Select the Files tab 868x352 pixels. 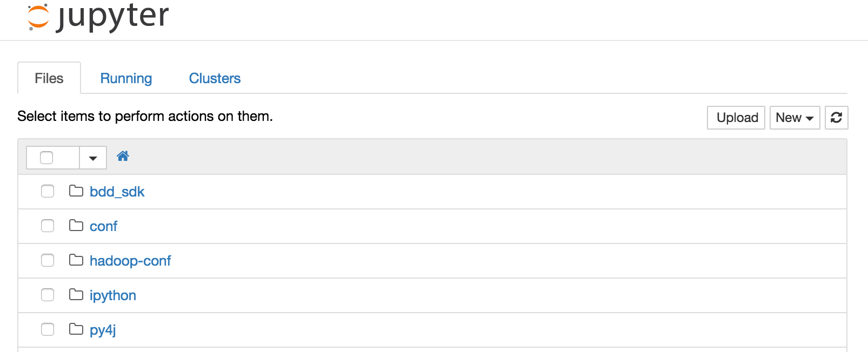click(x=49, y=78)
